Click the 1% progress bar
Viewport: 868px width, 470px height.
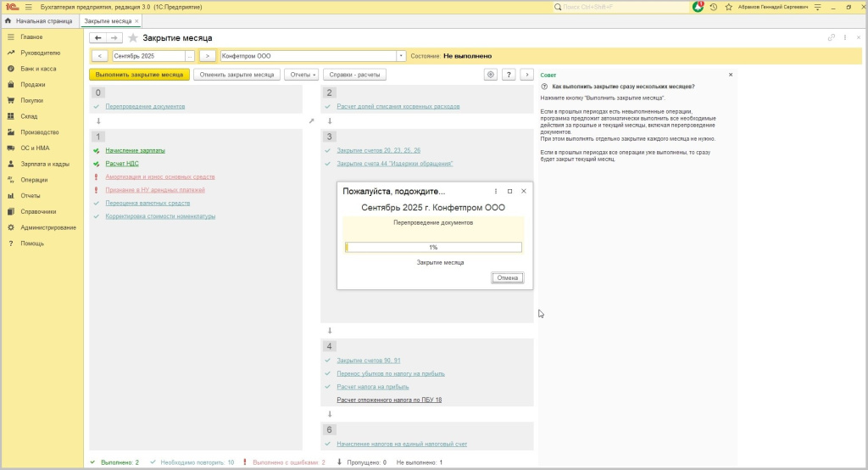coord(433,248)
